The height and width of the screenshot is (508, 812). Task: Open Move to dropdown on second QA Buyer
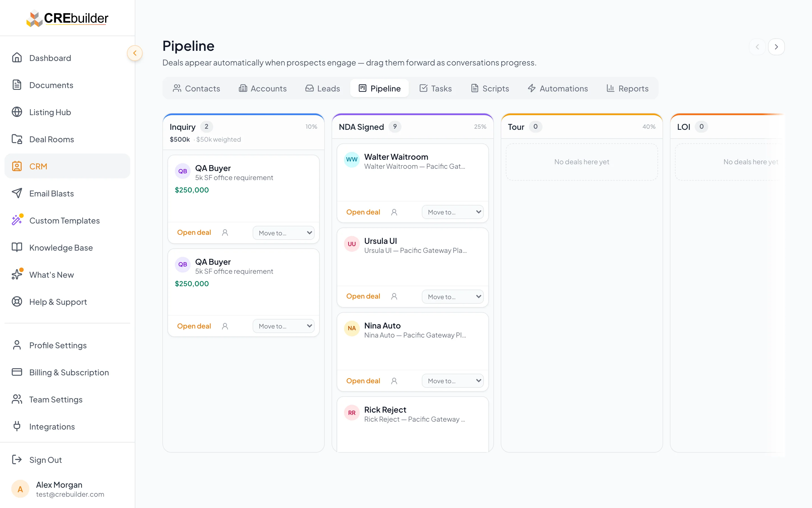(x=284, y=326)
